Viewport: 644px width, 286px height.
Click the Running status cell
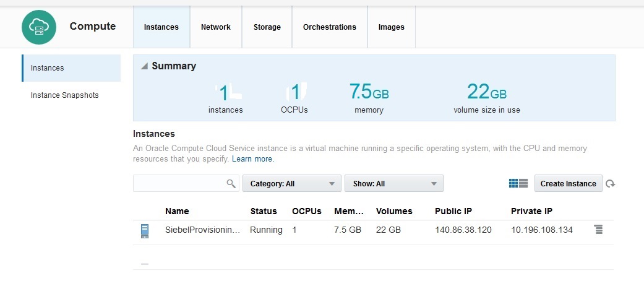click(x=266, y=230)
